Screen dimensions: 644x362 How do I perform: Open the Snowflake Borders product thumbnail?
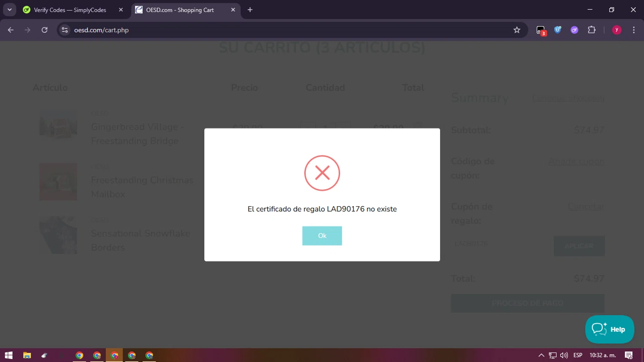pos(58,235)
